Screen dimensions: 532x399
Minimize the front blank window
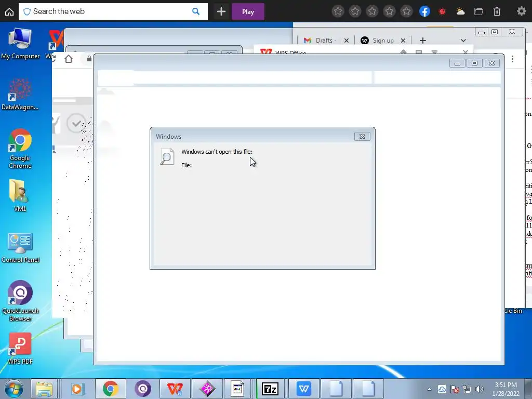[x=457, y=63]
